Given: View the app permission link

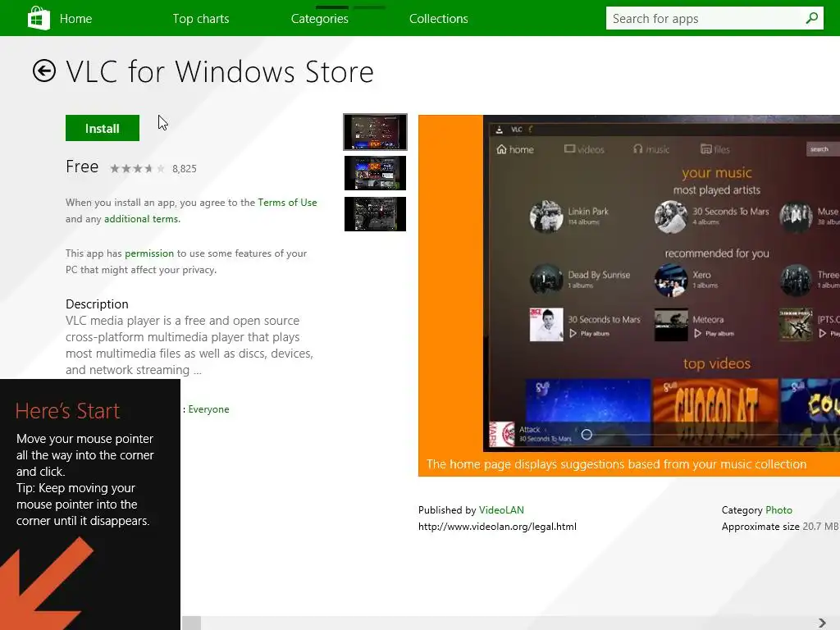Looking at the screenshot, I should click(149, 253).
